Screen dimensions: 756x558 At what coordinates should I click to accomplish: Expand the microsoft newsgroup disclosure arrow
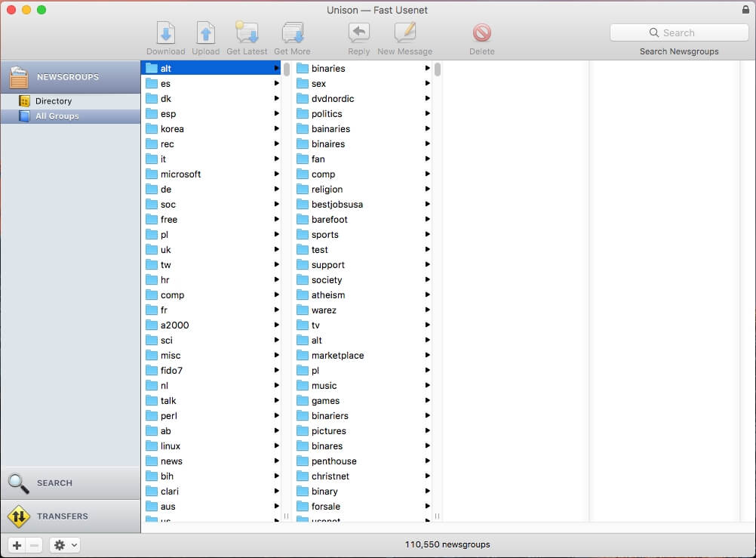(278, 174)
